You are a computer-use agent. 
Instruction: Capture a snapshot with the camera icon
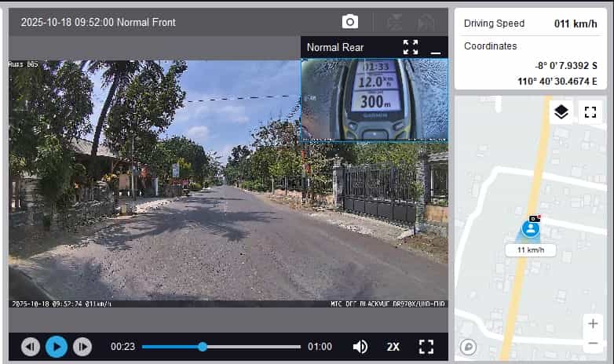[x=350, y=22]
